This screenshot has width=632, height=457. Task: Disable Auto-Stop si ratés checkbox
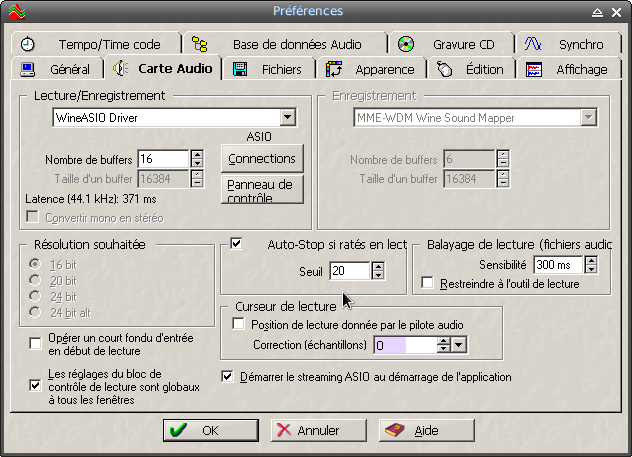[x=237, y=243]
